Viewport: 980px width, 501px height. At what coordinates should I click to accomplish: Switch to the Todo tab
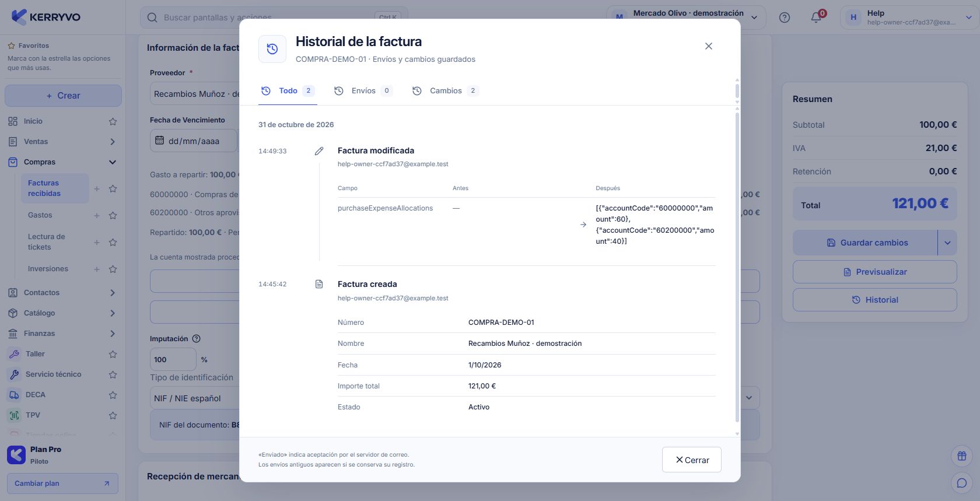point(288,90)
